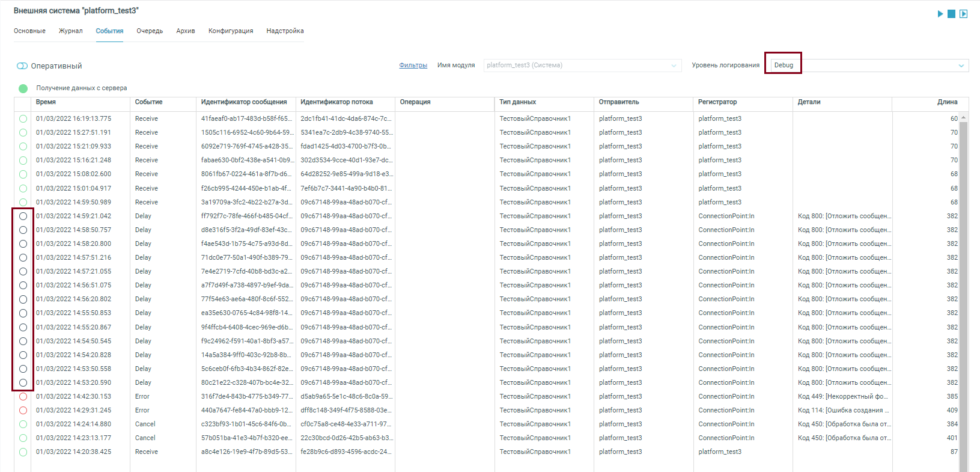Click the circle for row 14:57:51.216
The image size is (980, 472).
click(x=23, y=258)
